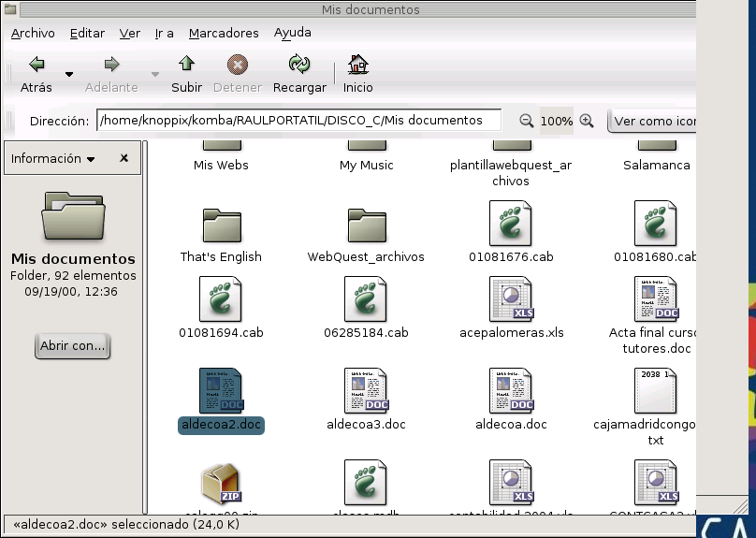Expand the Información sidebar selector
This screenshot has width=756, height=538.
pyautogui.click(x=53, y=159)
